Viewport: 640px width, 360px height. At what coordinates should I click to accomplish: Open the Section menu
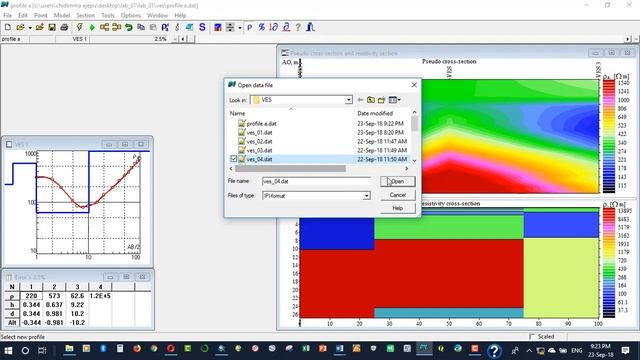click(x=85, y=15)
